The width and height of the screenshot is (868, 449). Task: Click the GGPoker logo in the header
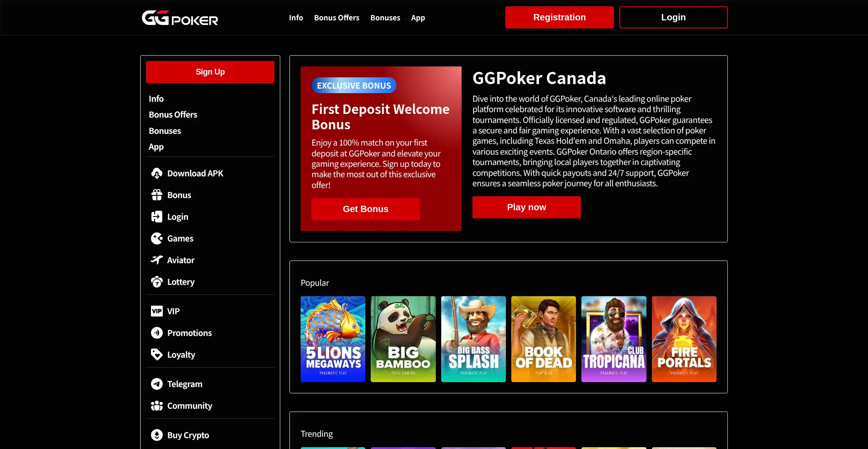pos(180,18)
